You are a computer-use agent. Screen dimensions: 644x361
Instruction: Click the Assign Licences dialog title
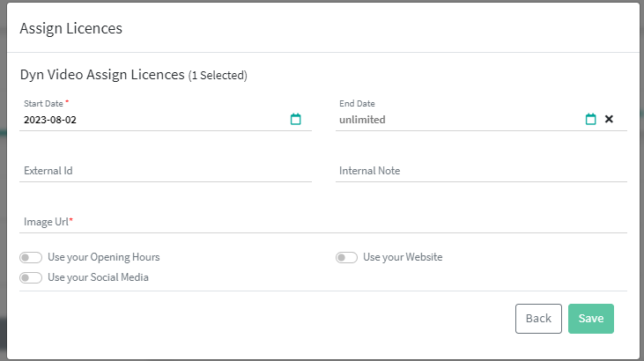pos(70,28)
